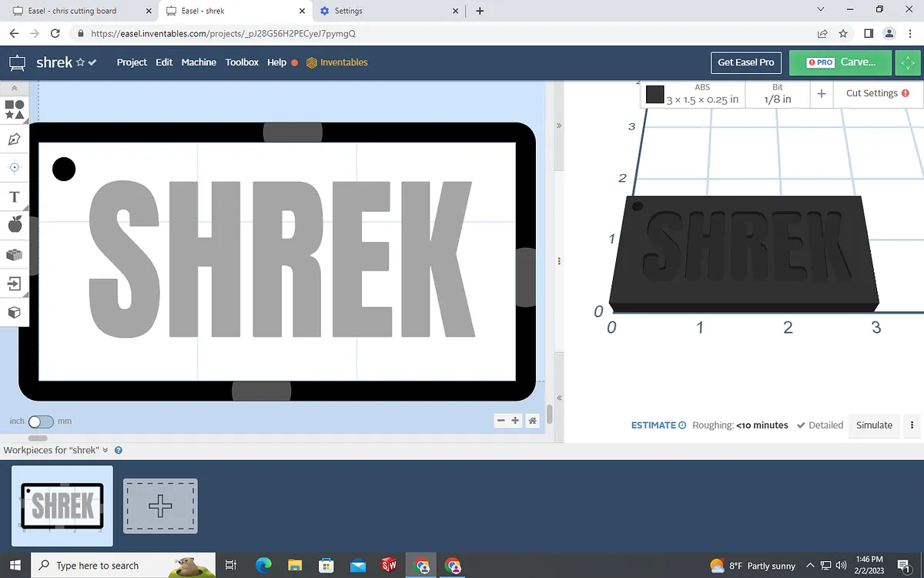Collapse the preview pane top chevron

[559, 125]
